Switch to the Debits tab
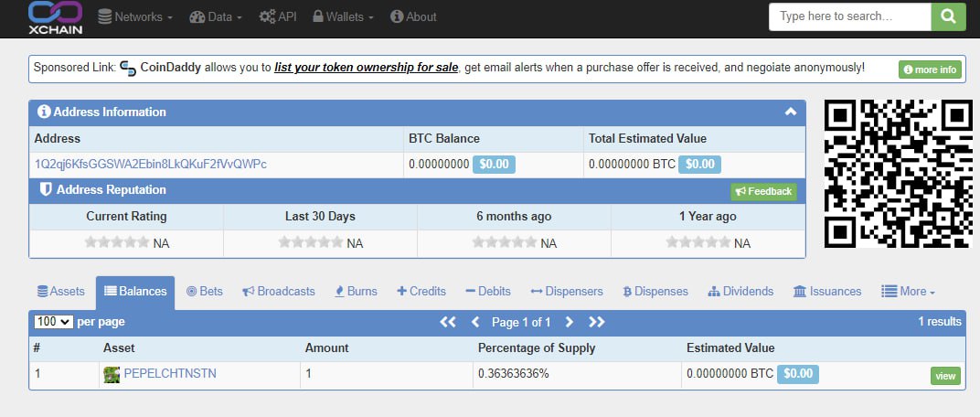 [x=488, y=292]
